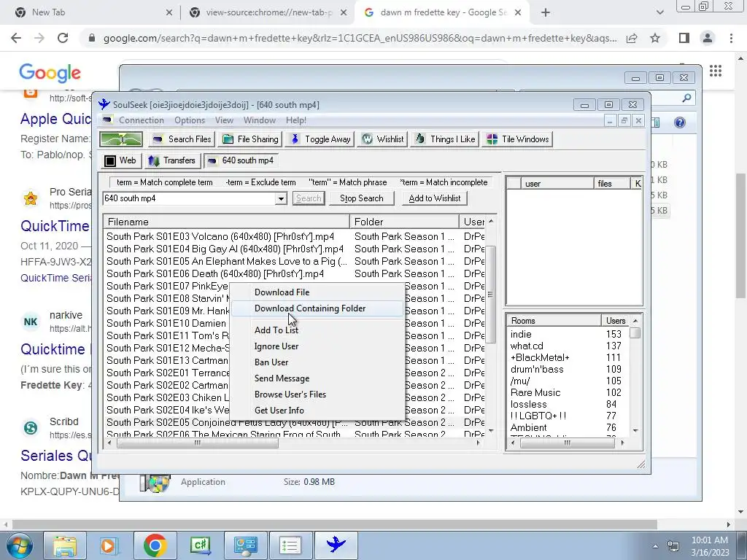
Task: Click rooms list horizontal scrollbar thumb
Action: click(x=567, y=443)
